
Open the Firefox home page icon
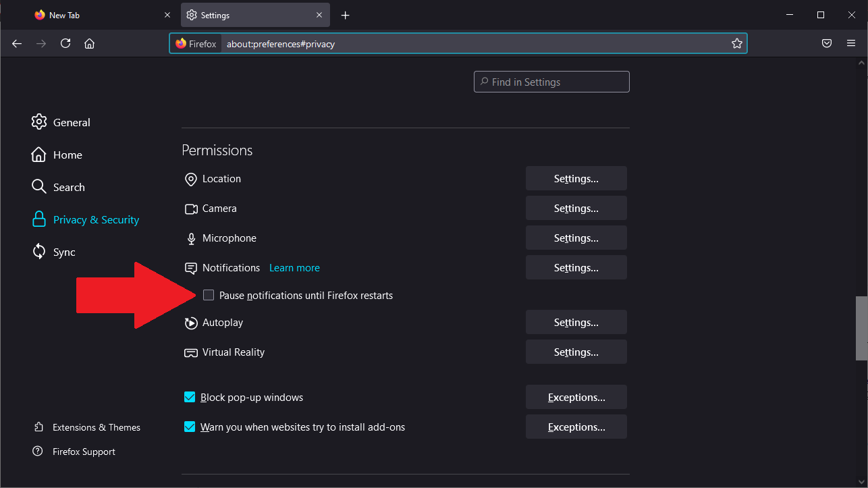pyautogui.click(x=89, y=43)
